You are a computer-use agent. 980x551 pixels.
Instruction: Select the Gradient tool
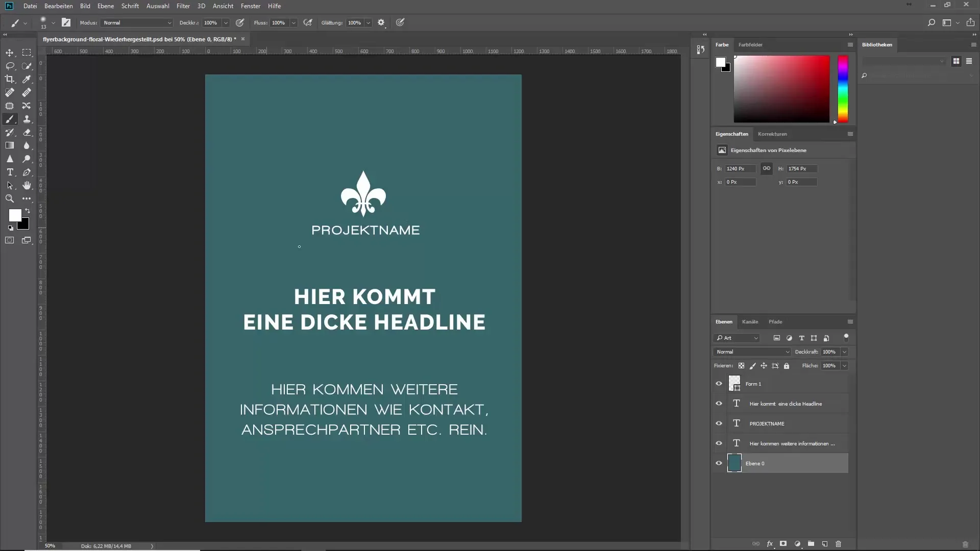(10, 145)
